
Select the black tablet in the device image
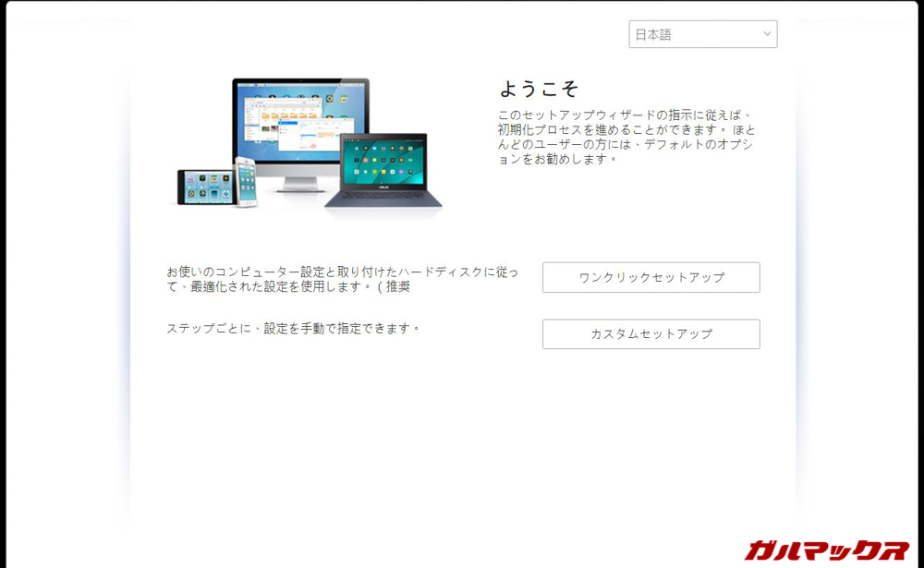point(203,187)
